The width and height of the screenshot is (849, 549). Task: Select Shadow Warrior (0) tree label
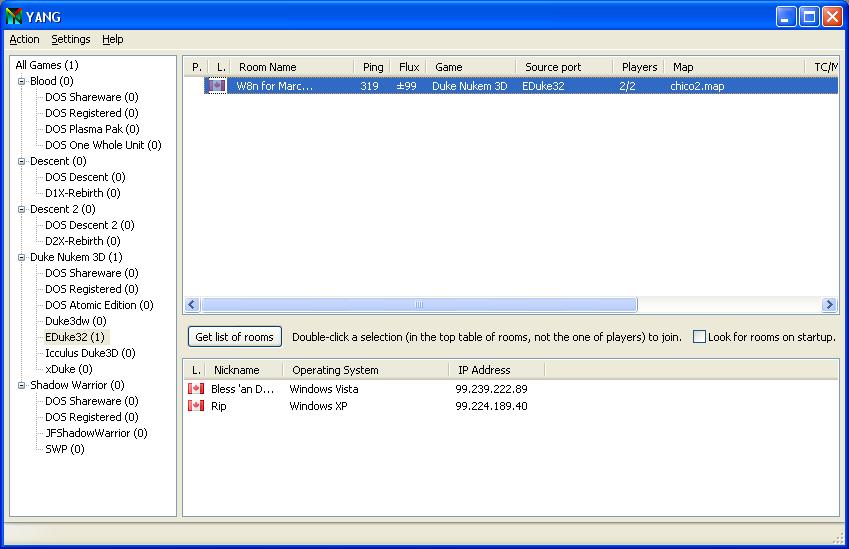[77, 385]
